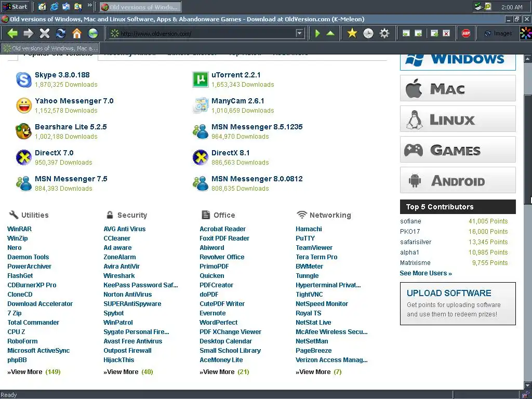The image size is (532, 399).
Task: Click the ManyCam app icon
Action: [x=200, y=105]
